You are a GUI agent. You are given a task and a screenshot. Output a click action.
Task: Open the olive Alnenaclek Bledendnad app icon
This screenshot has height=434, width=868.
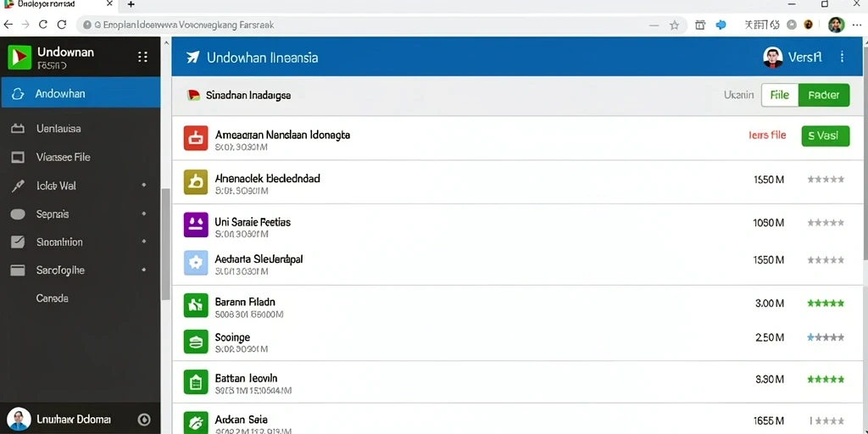pyautogui.click(x=196, y=182)
